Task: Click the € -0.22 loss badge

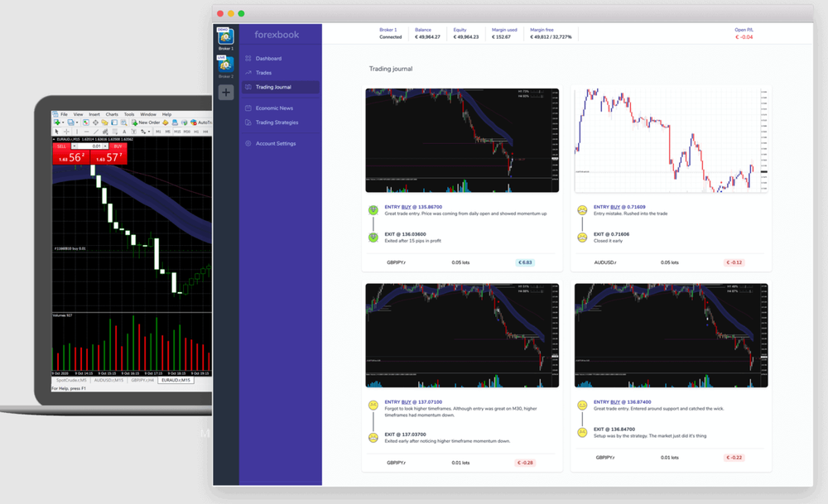Action: click(x=734, y=458)
